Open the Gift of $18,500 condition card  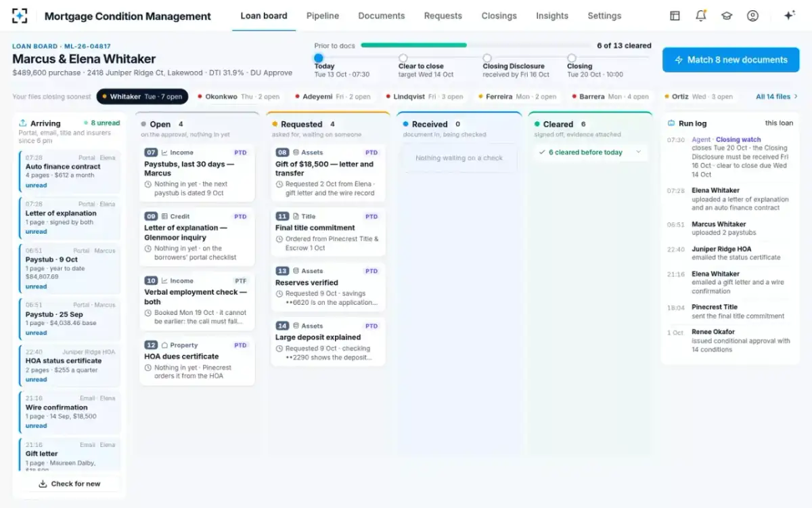pos(328,173)
